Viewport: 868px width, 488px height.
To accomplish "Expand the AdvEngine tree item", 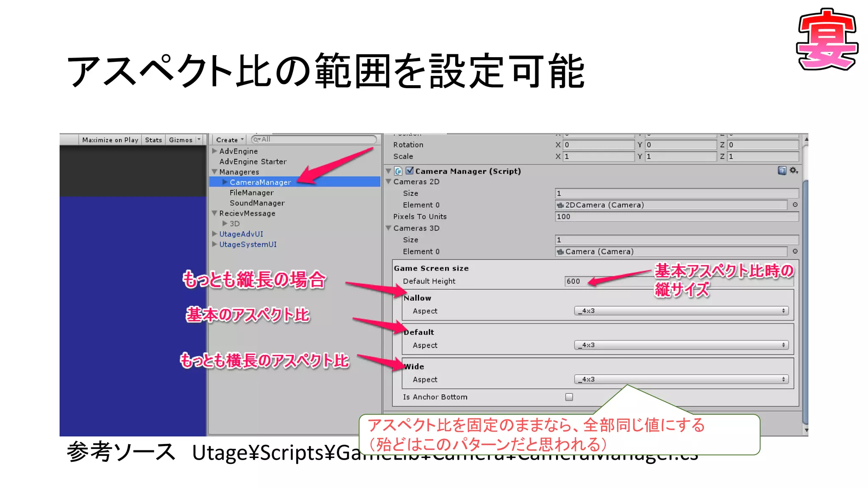I will click(x=214, y=151).
